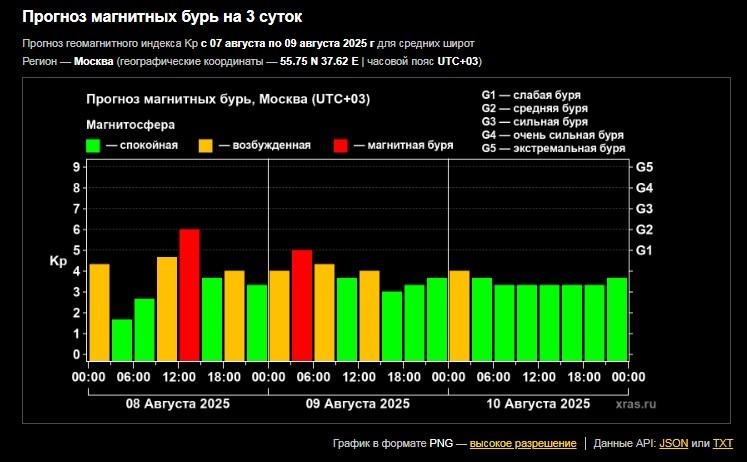Click the Kp axis value '9'
The height and width of the screenshot is (462, 747).
76,167
